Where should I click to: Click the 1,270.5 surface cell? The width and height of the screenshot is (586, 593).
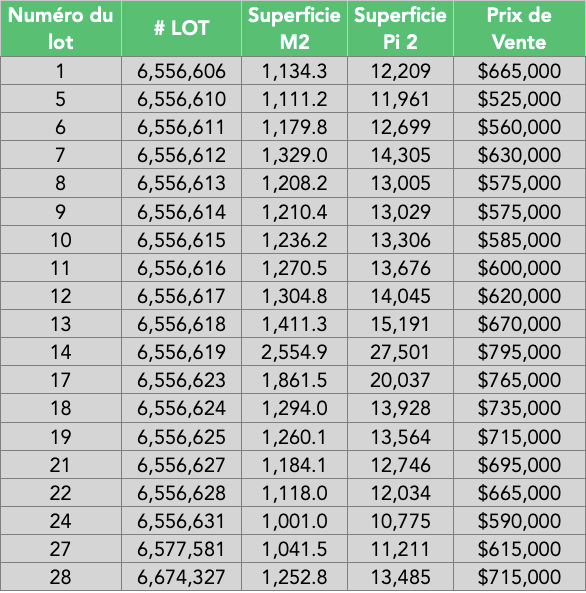tap(294, 268)
